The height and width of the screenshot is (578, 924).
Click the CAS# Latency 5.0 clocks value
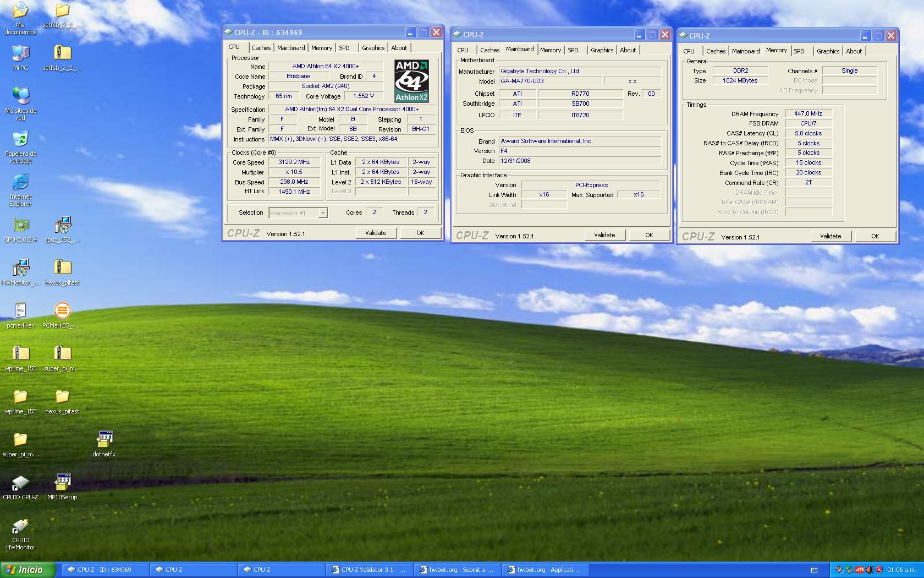coord(809,133)
